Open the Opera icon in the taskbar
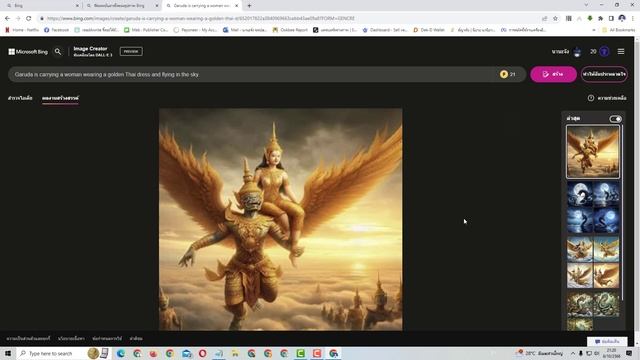The image size is (640, 360). click(202, 353)
